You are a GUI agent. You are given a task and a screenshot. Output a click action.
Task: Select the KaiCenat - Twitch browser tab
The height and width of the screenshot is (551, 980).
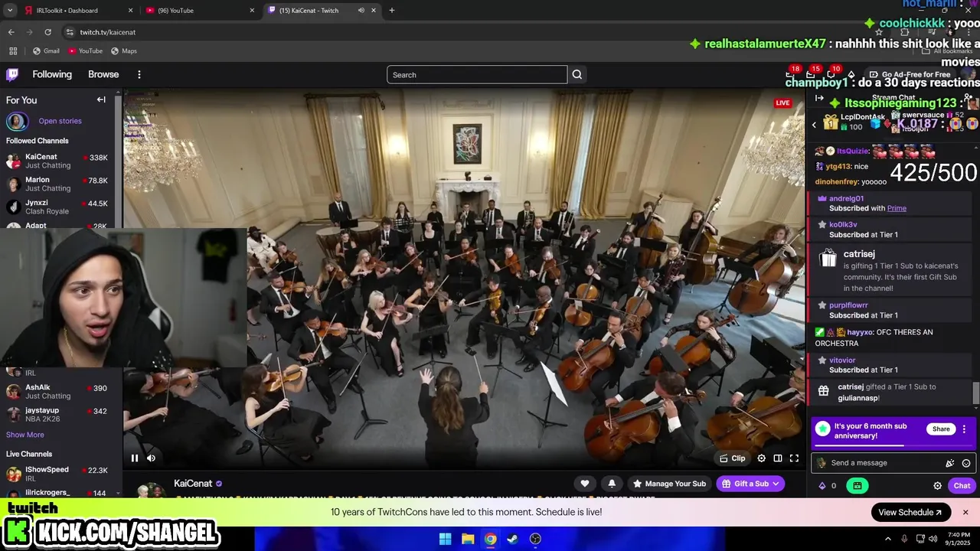point(322,10)
